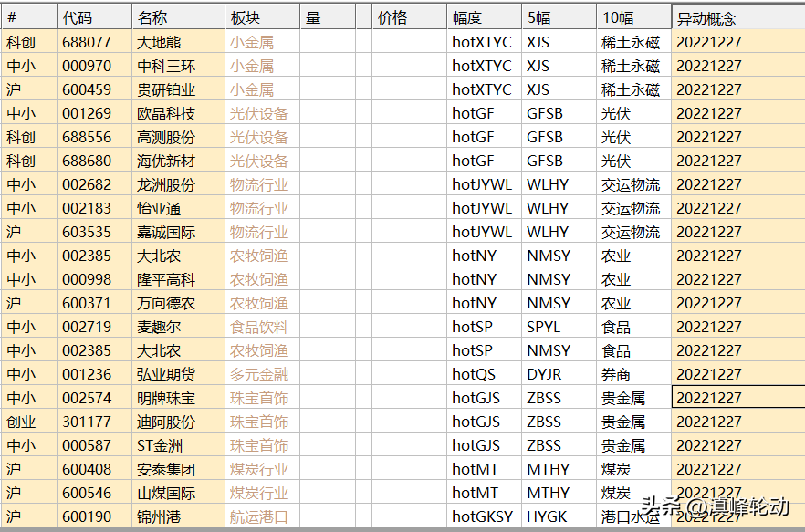Select stock code 688680
805x532 pixels.
(95, 161)
